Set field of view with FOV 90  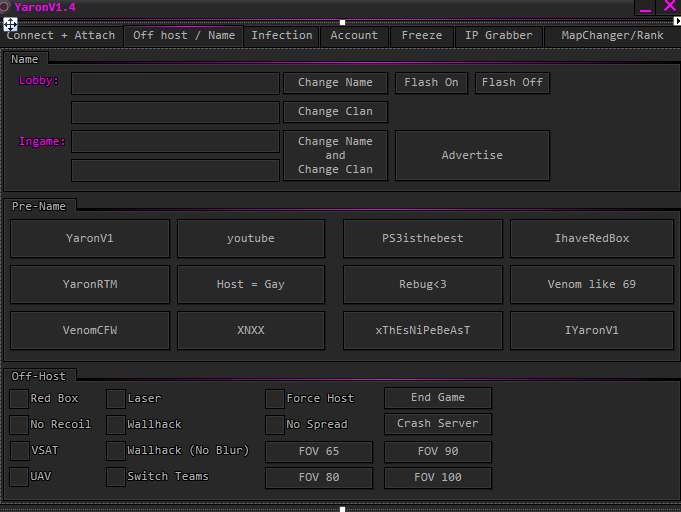pos(438,452)
